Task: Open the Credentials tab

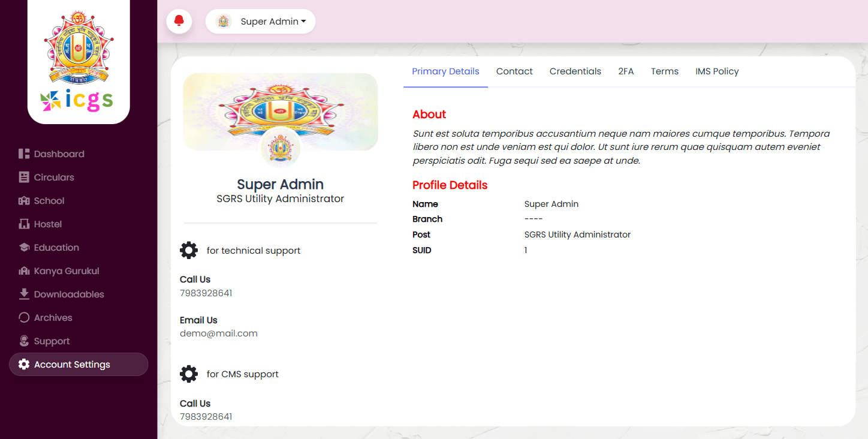Action: [575, 71]
